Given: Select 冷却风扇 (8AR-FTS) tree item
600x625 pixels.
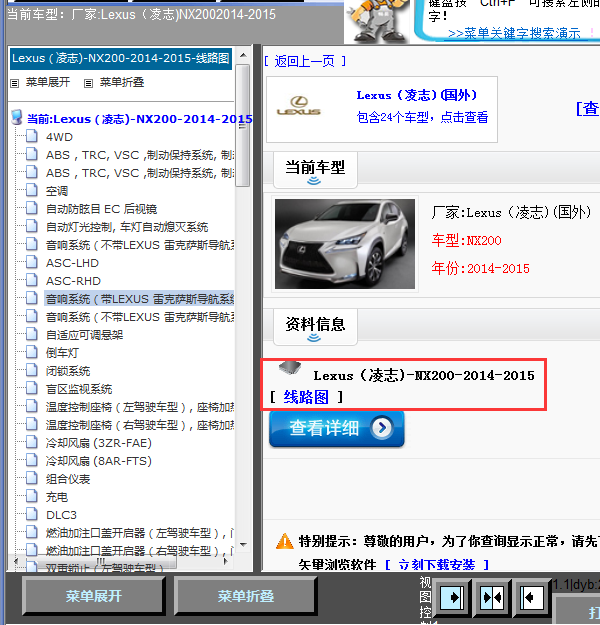Looking at the screenshot, I should (x=99, y=461).
